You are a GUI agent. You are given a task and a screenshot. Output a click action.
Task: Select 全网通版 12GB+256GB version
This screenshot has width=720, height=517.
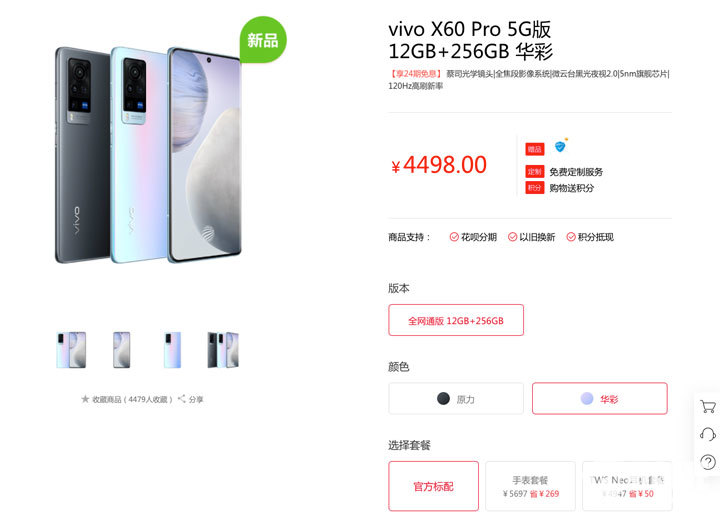[x=456, y=320]
